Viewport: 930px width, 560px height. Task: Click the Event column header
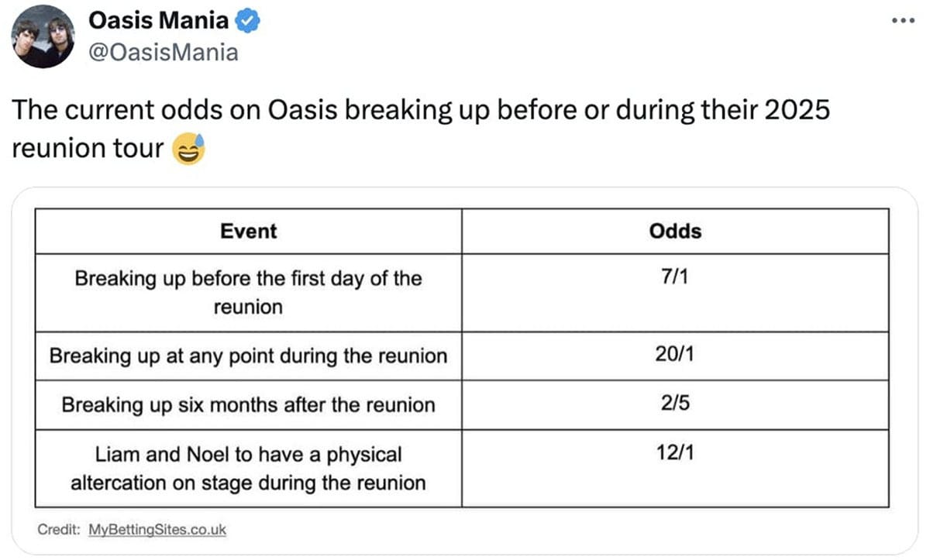[x=248, y=231]
